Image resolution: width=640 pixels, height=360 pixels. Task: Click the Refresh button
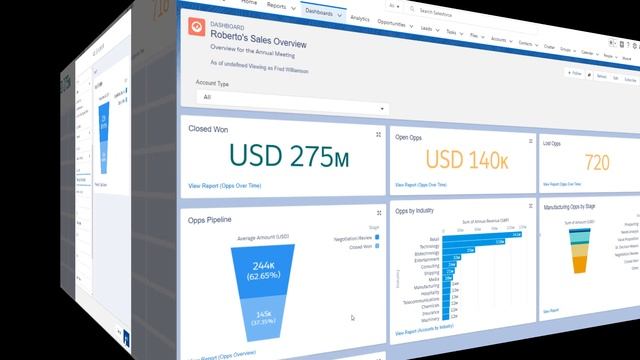pos(602,76)
